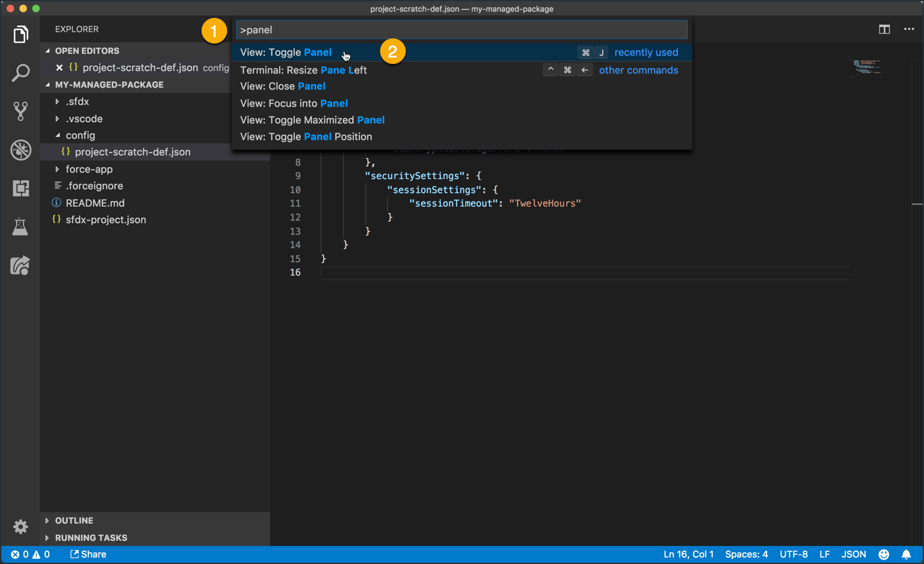Open the Search view icon
This screenshot has width=924, height=564.
pyautogui.click(x=20, y=73)
